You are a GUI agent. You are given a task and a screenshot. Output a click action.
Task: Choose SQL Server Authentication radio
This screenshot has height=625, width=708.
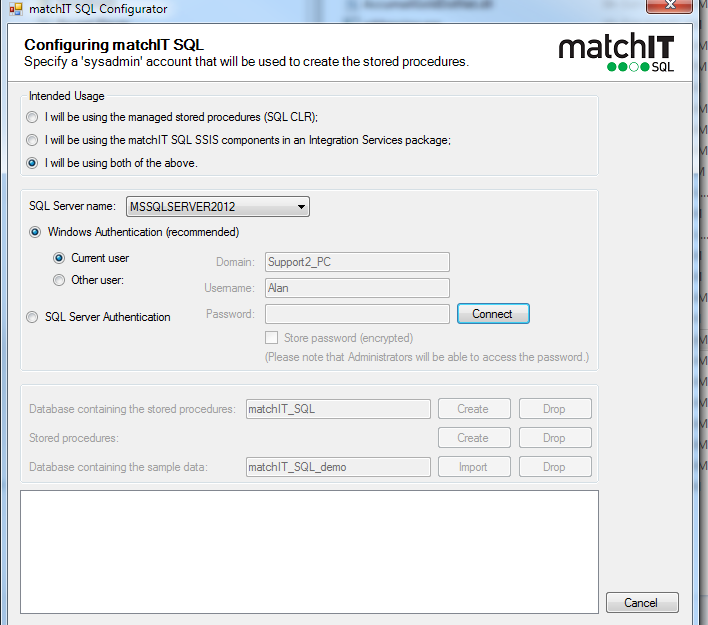pyautogui.click(x=32, y=317)
